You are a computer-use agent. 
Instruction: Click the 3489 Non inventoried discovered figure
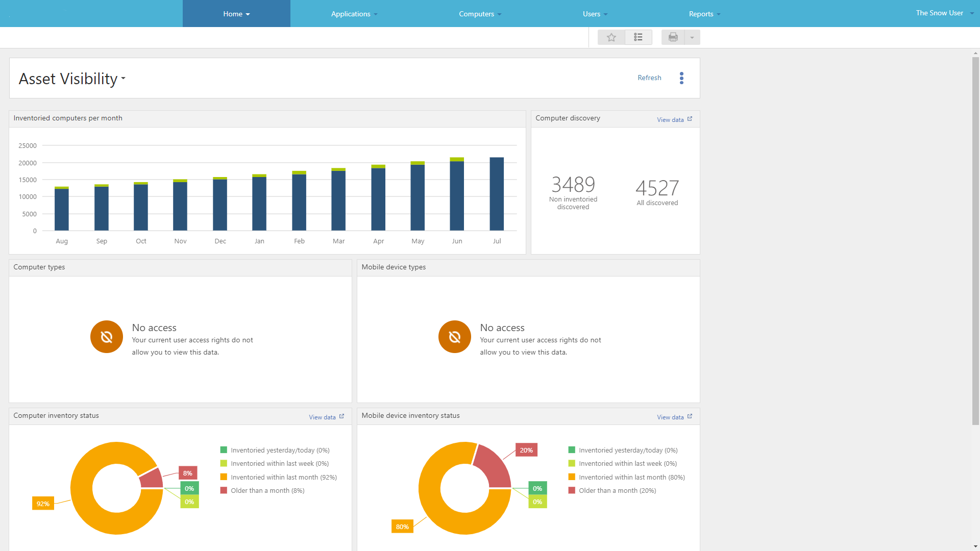coord(573,185)
